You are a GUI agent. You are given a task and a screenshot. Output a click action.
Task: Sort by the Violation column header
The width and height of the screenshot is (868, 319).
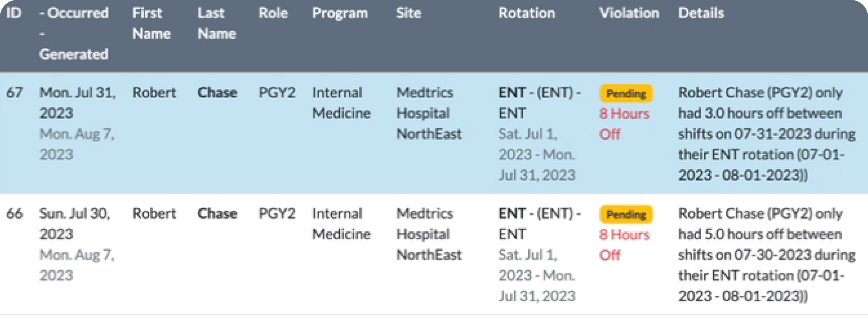point(629,13)
